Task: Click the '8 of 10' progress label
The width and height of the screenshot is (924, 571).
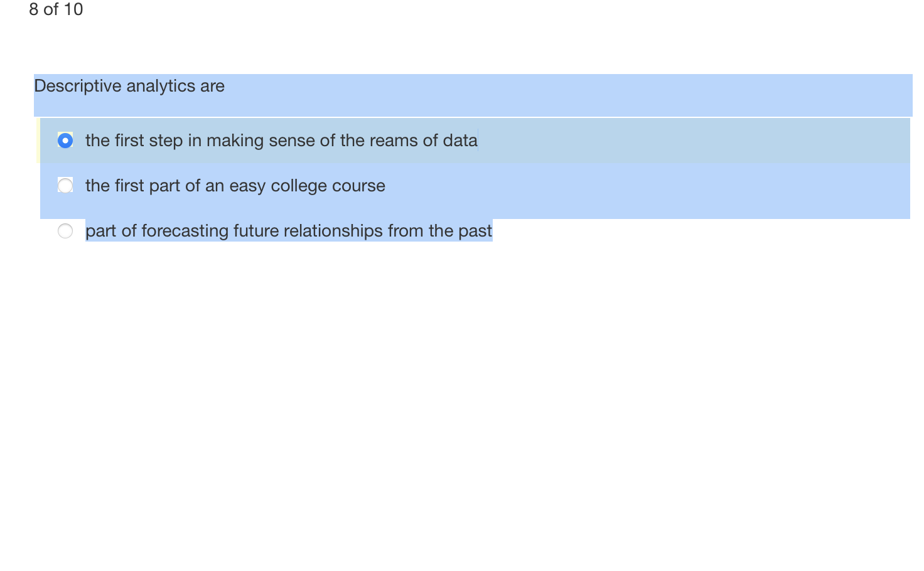Action: point(55,10)
